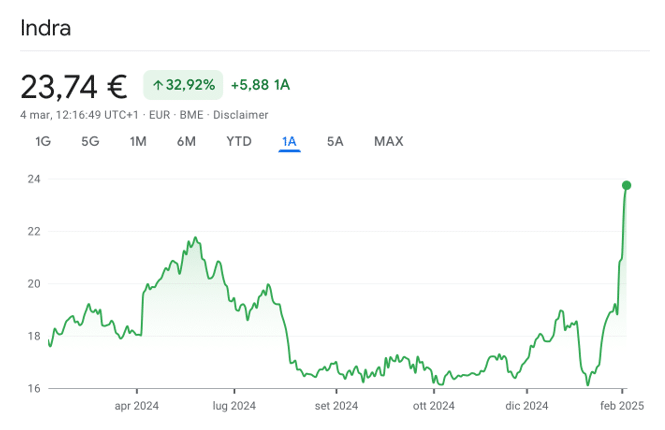The width and height of the screenshot is (665, 430).
Task: Click the set 2024 axis label
Action: [336, 406]
